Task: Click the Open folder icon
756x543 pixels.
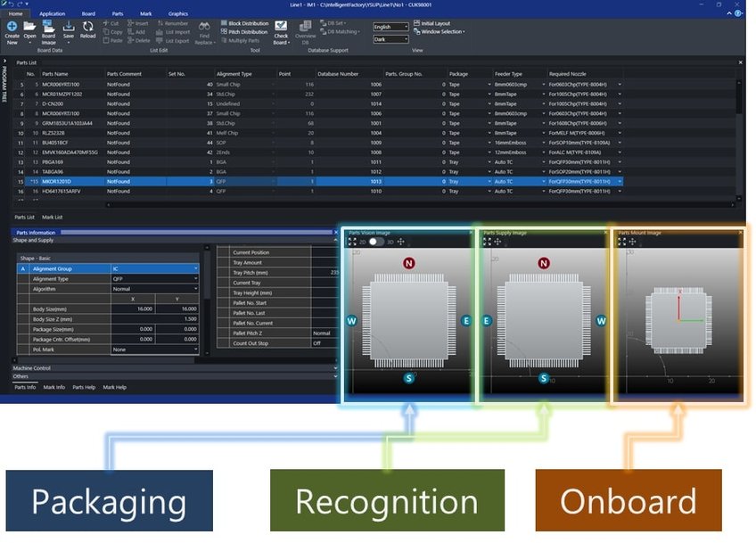Action: [x=29, y=27]
